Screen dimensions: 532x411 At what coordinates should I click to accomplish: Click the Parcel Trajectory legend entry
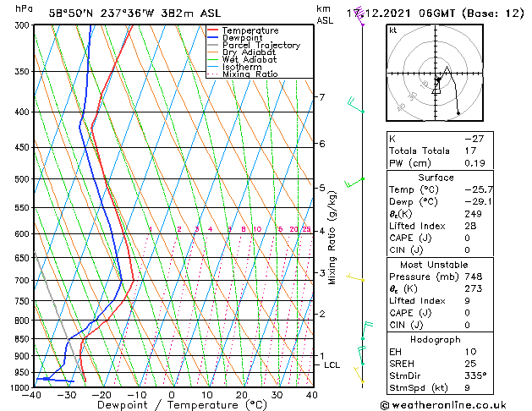(x=261, y=46)
